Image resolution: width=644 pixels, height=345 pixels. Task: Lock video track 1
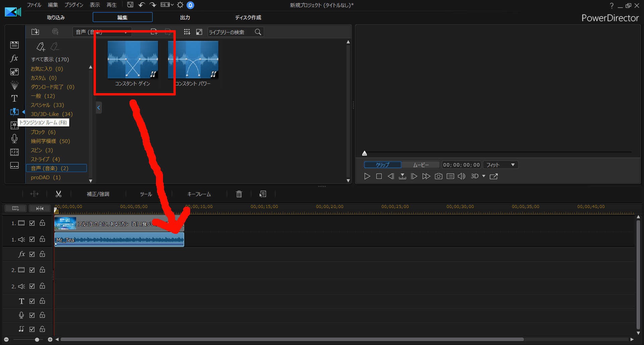click(x=42, y=223)
